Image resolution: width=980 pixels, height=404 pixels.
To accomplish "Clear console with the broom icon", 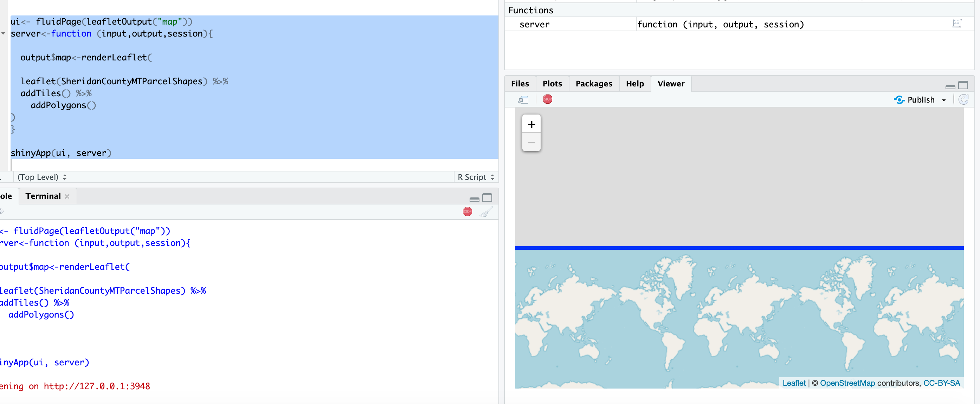I will click(x=486, y=211).
